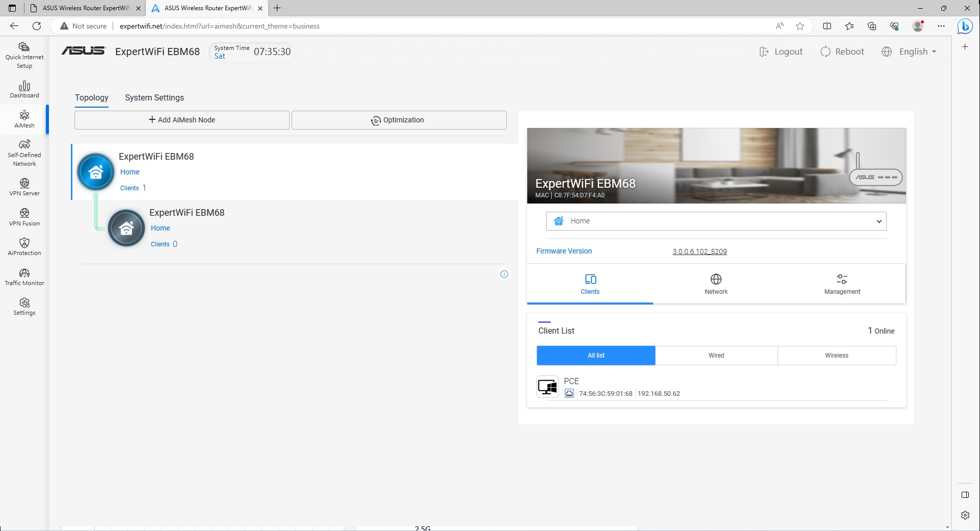
Task: Click the router banner image thumbnail
Action: pos(716,166)
